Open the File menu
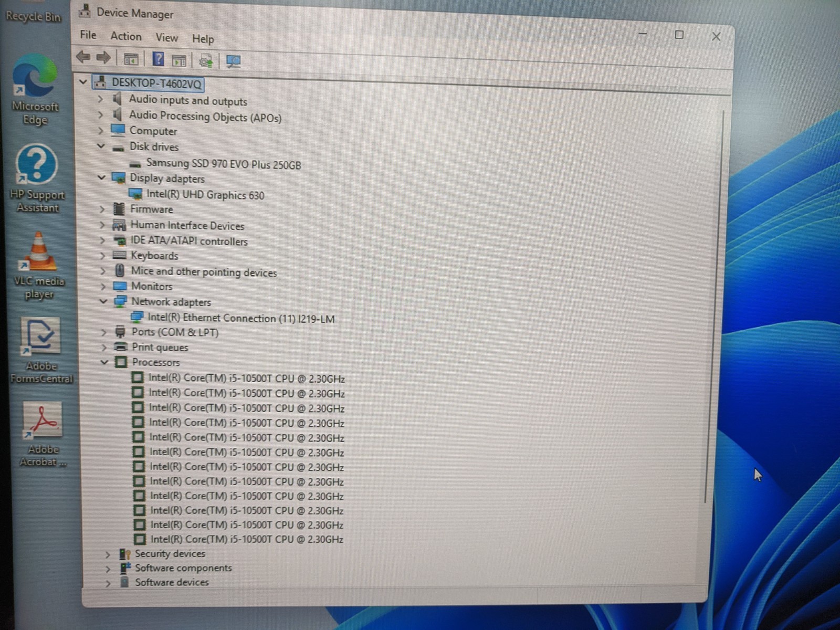The width and height of the screenshot is (840, 630). coord(88,35)
